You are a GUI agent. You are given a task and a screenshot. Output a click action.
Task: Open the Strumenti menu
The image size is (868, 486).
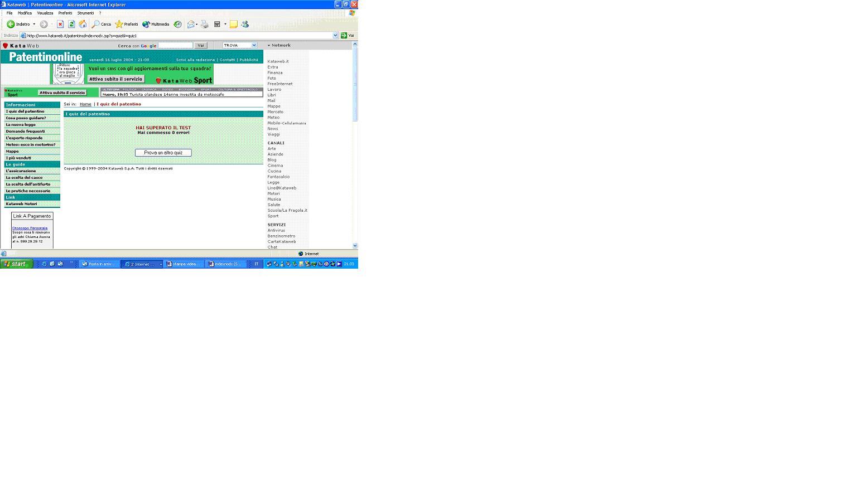(85, 13)
